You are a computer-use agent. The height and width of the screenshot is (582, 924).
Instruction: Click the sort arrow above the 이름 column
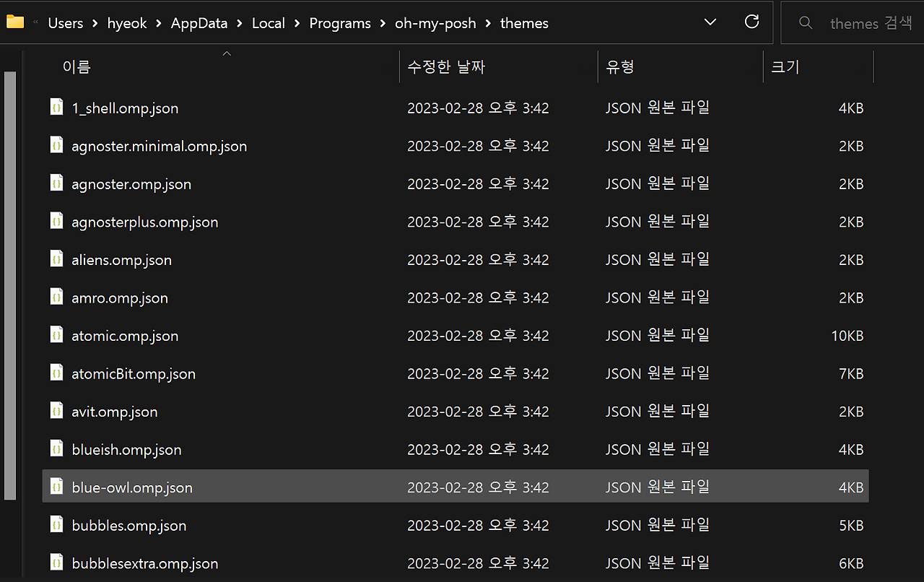click(x=226, y=53)
